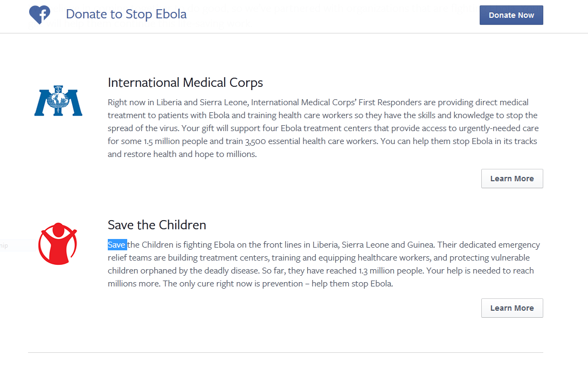Click the Save the Children red logo
Viewport: 588px width, 369px height.
point(58,244)
